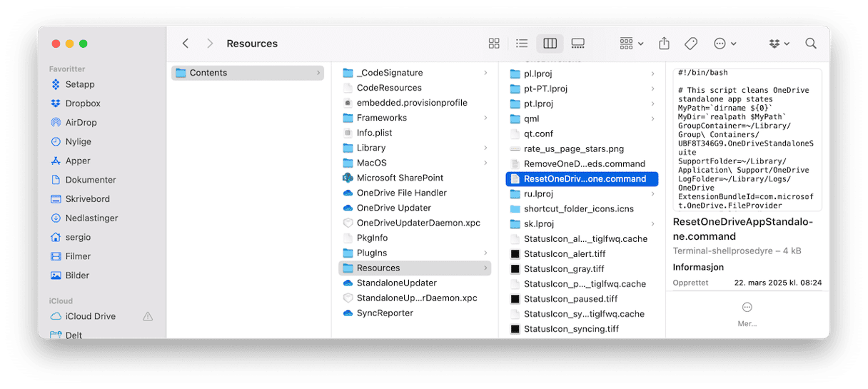Expand the qml folder chevron

(x=652, y=118)
